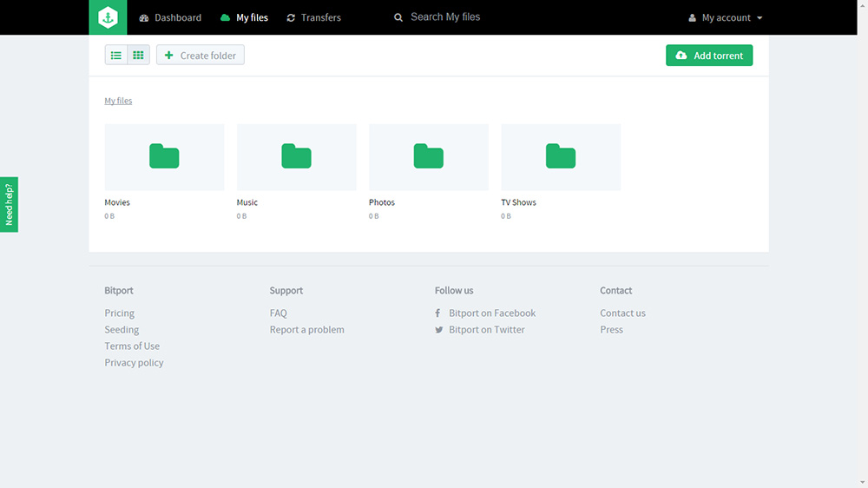
Task: Open the Photos folder icon
Action: [x=429, y=157]
